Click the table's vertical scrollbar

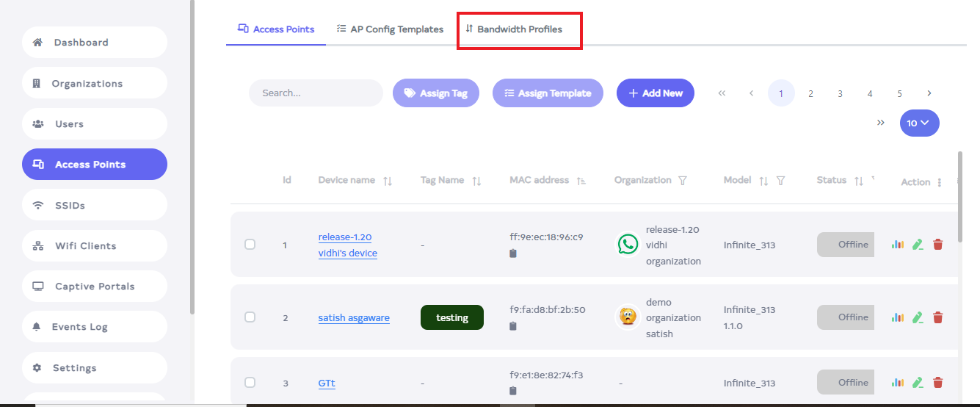click(960, 191)
